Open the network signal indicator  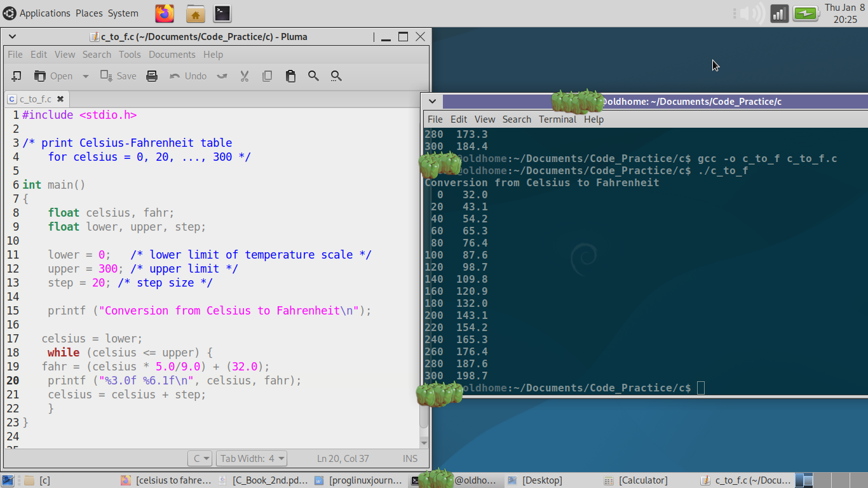click(x=780, y=13)
